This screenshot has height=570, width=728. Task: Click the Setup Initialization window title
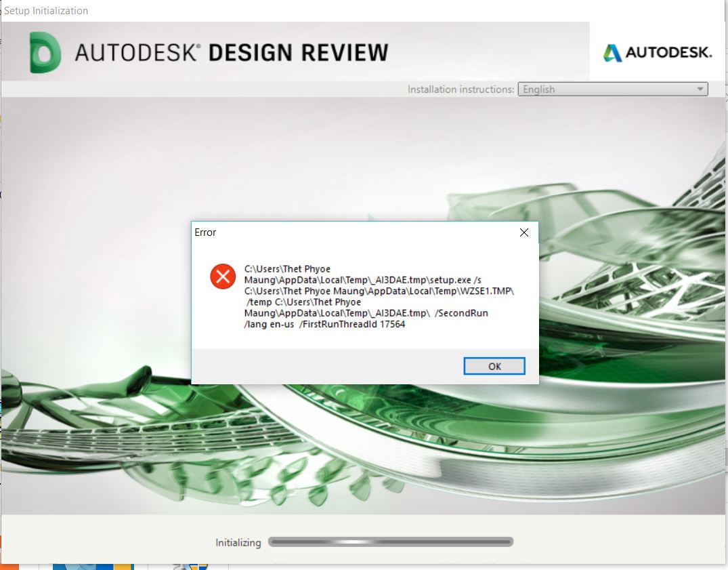pos(46,11)
